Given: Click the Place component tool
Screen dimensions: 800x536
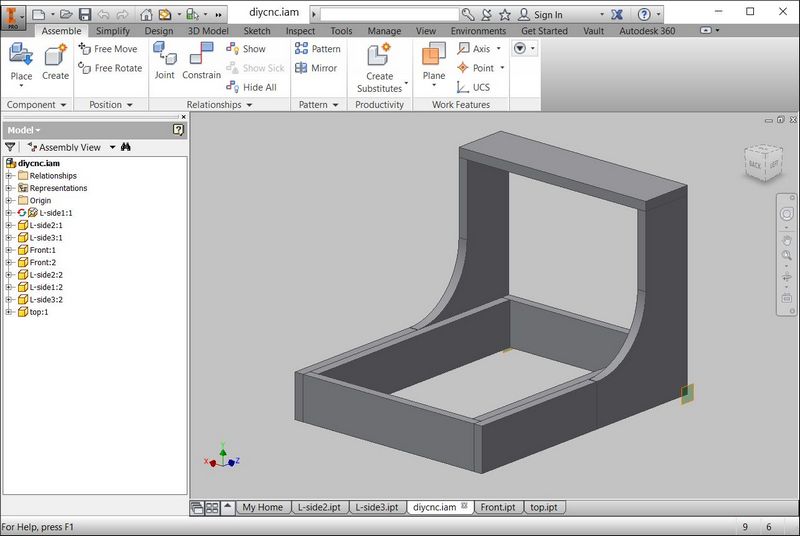Looking at the screenshot, I should click(21, 62).
